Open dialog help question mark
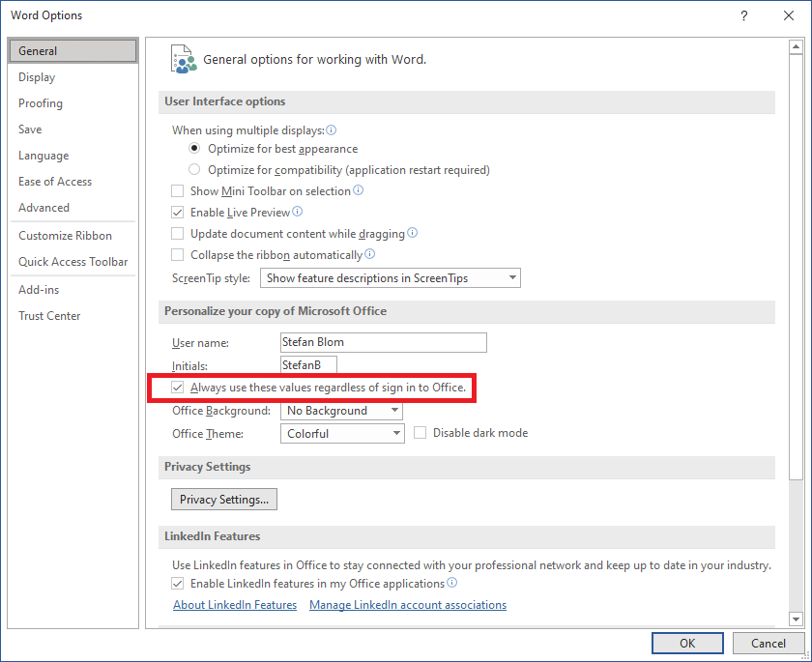812x662 pixels. [744, 15]
